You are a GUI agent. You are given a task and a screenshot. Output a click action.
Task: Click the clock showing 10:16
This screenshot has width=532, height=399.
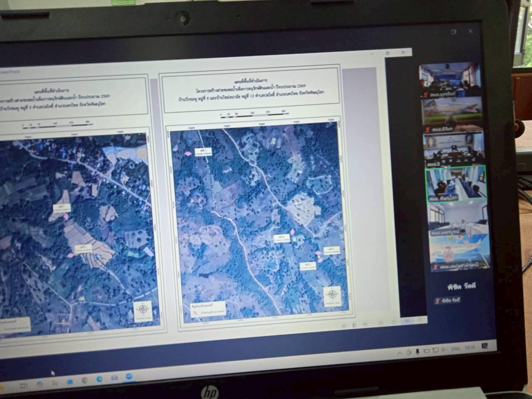[x=470, y=348]
